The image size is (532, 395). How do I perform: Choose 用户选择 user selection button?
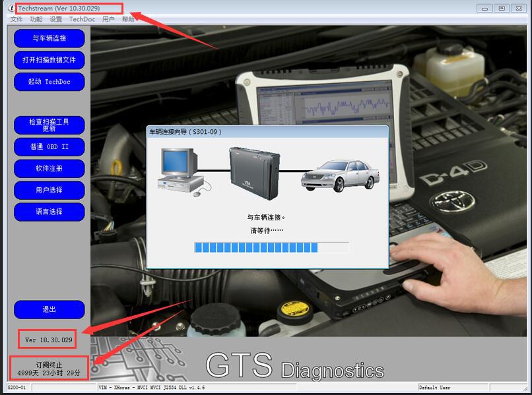point(50,190)
